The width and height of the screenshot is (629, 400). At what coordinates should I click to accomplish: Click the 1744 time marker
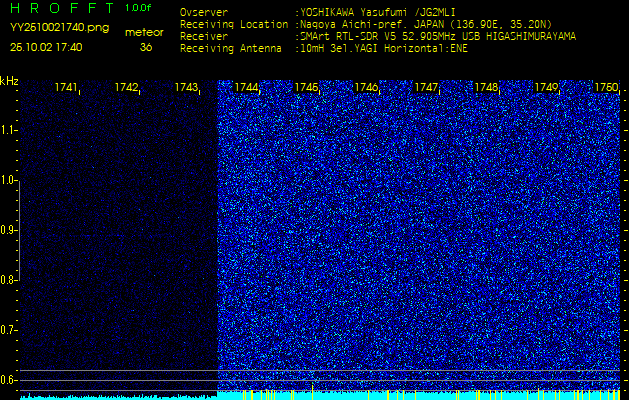pos(246,87)
